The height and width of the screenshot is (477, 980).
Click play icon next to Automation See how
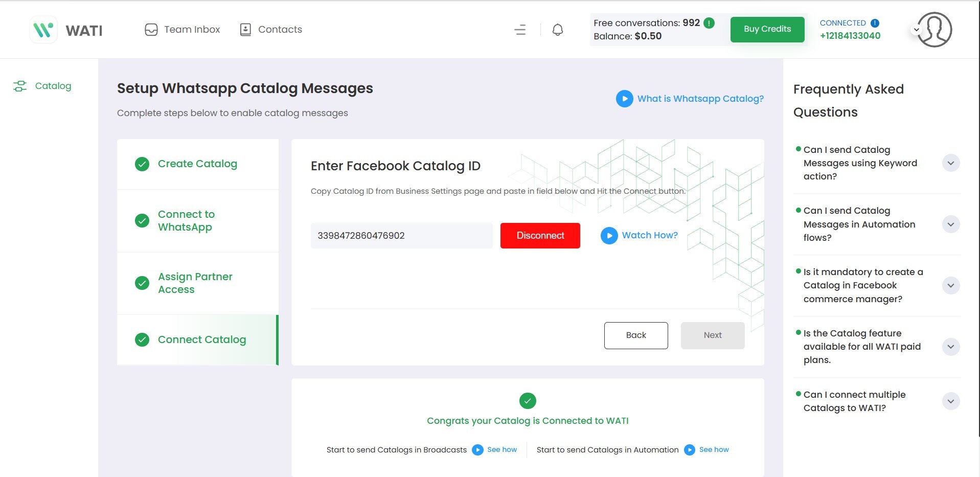coord(690,450)
